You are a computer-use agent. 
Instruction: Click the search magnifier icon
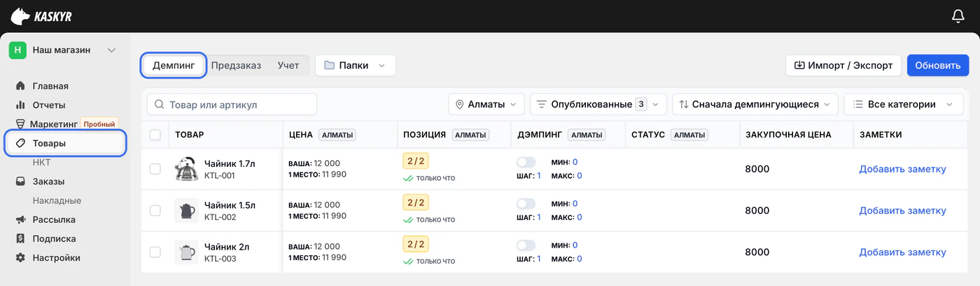point(159,104)
